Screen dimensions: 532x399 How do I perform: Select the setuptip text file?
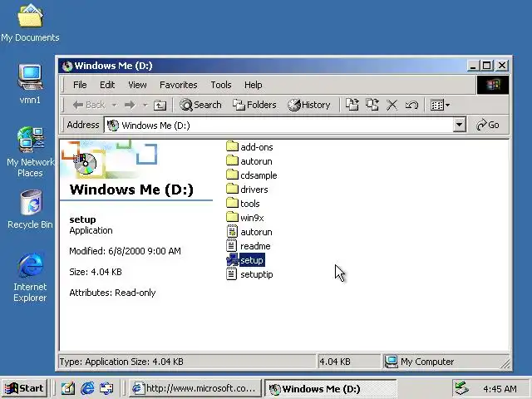[x=249, y=274]
